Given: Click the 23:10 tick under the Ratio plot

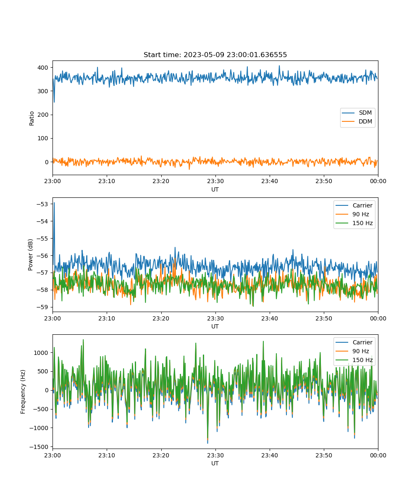Looking at the screenshot, I should pyautogui.click(x=107, y=181).
